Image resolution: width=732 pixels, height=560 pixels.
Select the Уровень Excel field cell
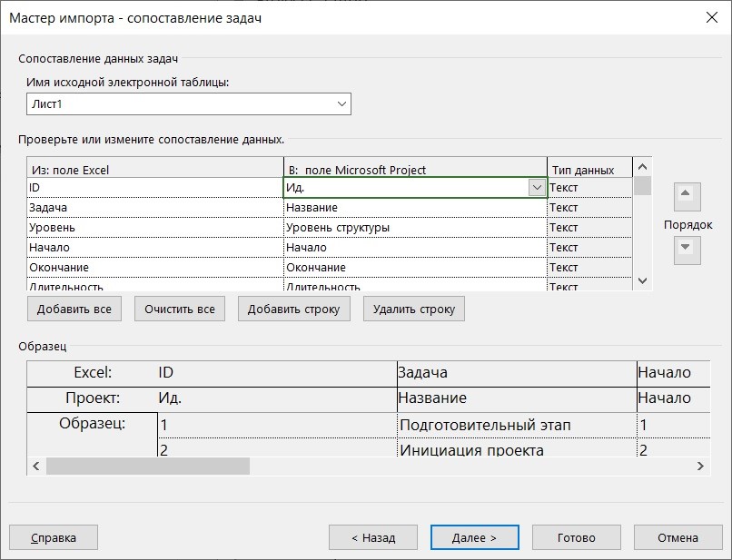pyautogui.click(x=154, y=228)
